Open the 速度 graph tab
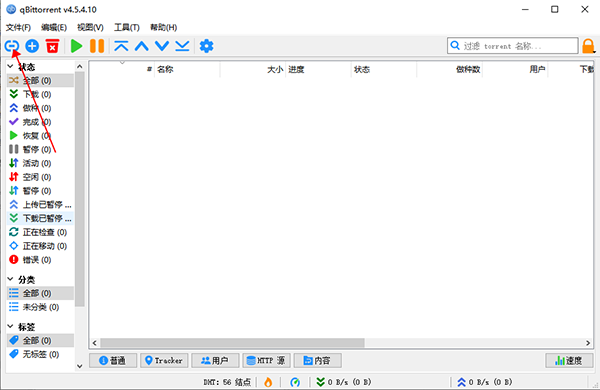 tap(569, 360)
